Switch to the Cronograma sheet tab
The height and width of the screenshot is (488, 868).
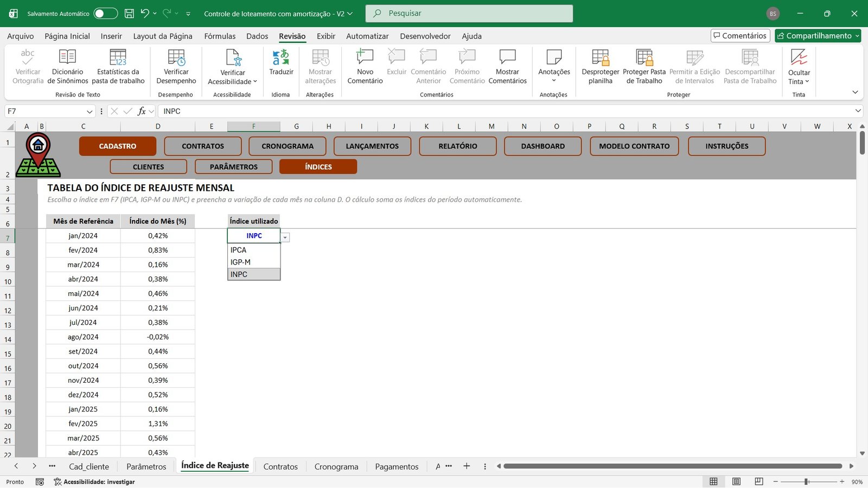click(336, 466)
